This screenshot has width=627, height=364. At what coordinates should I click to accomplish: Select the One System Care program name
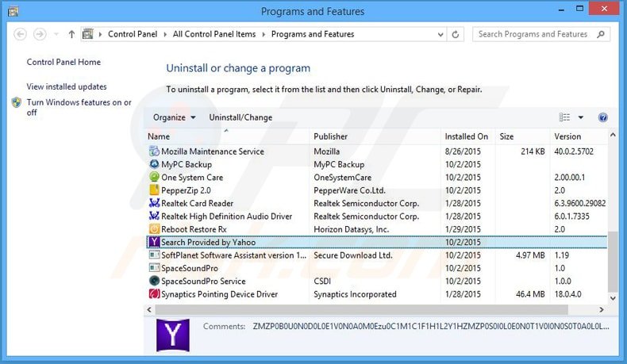click(x=192, y=177)
